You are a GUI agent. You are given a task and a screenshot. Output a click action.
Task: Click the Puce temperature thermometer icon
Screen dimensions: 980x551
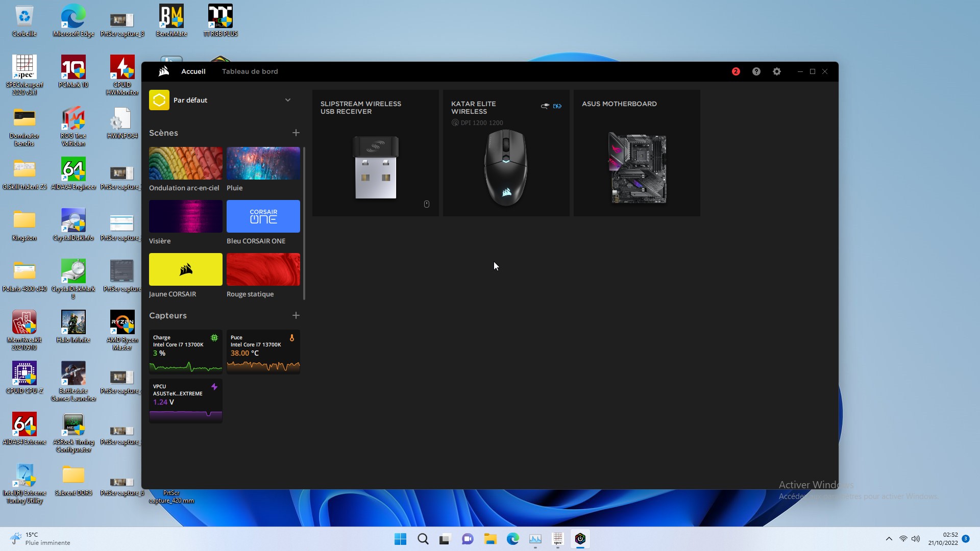click(292, 338)
